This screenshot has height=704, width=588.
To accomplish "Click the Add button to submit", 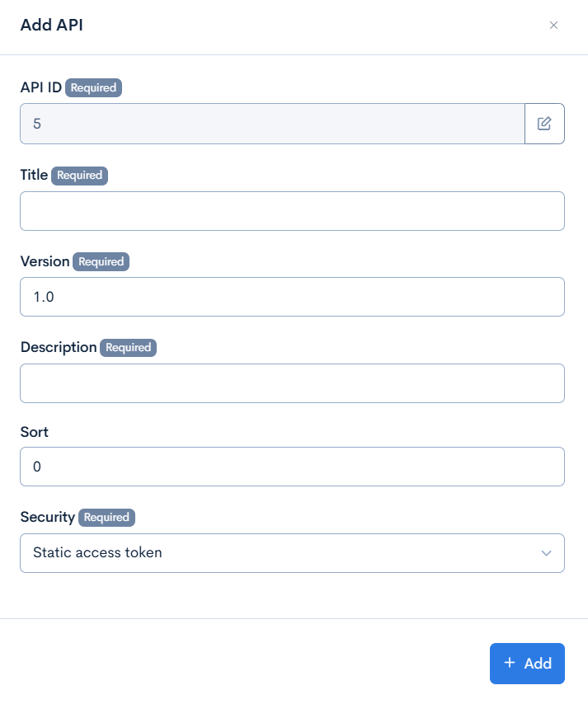I will pyautogui.click(x=527, y=663).
